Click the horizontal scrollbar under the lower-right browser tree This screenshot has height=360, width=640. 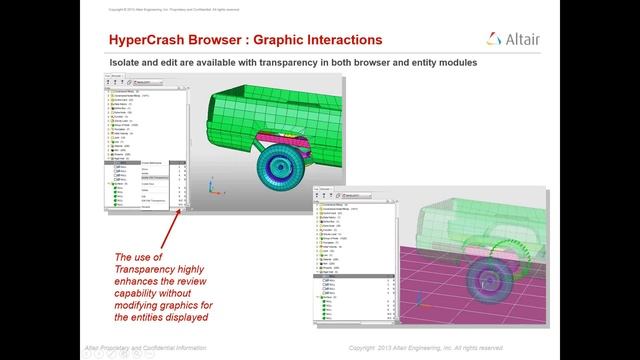[353, 322]
